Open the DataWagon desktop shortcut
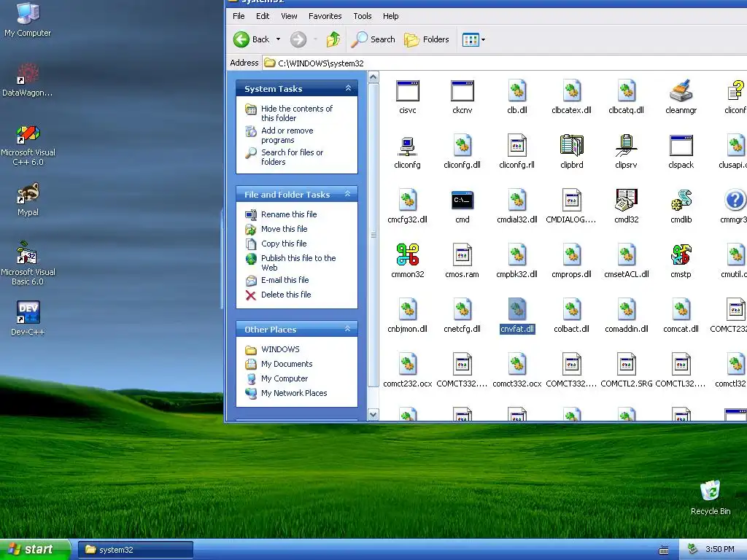Viewport: 747px width, 560px height. [x=28, y=80]
